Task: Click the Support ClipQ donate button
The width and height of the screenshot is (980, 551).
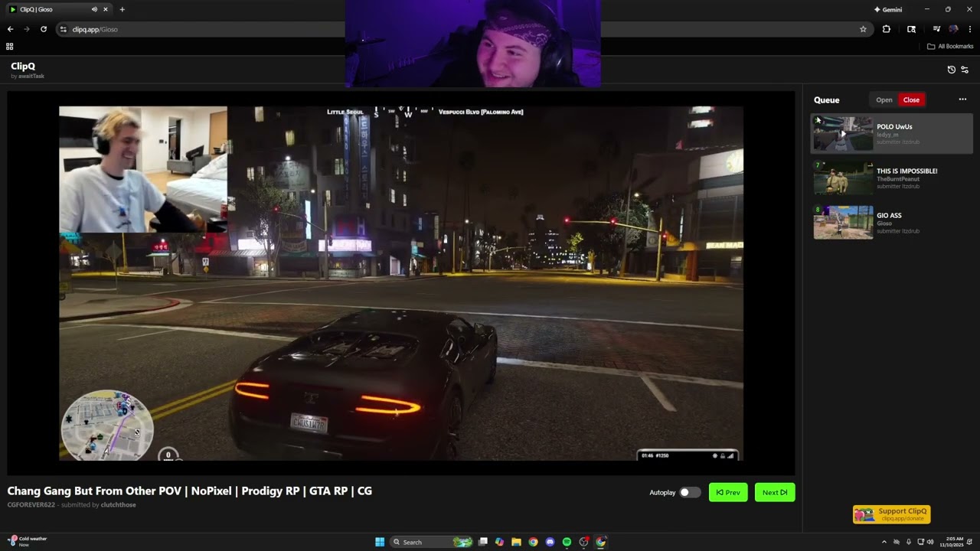Action: pyautogui.click(x=892, y=514)
